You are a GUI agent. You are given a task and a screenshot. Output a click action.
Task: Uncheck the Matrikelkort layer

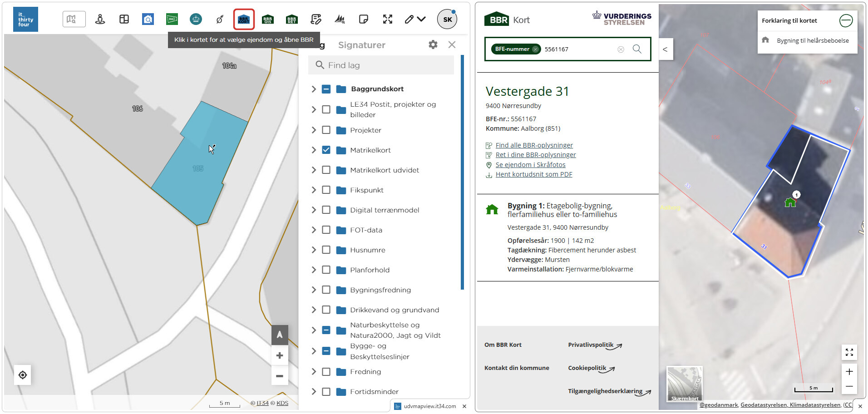[x=326, y=150]
